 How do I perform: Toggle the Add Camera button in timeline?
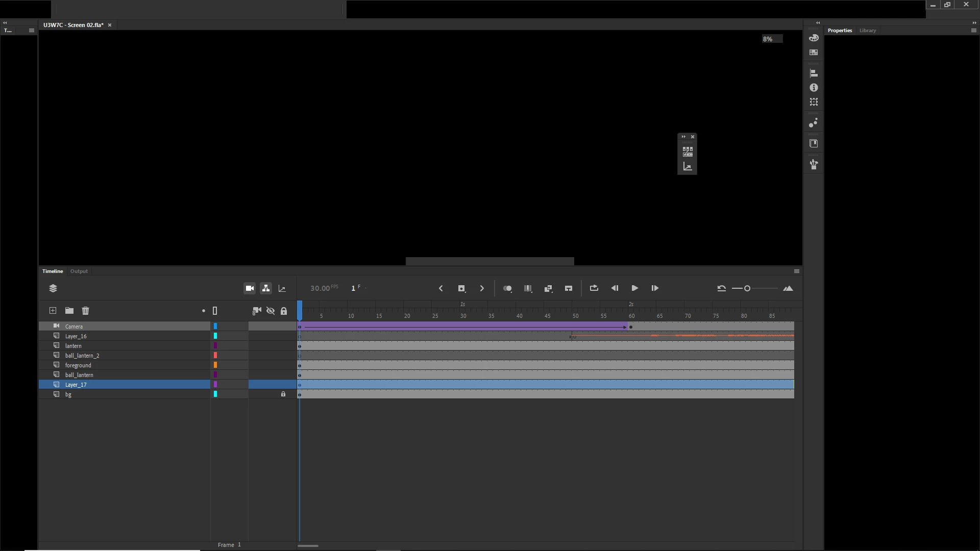click(250, 288)
